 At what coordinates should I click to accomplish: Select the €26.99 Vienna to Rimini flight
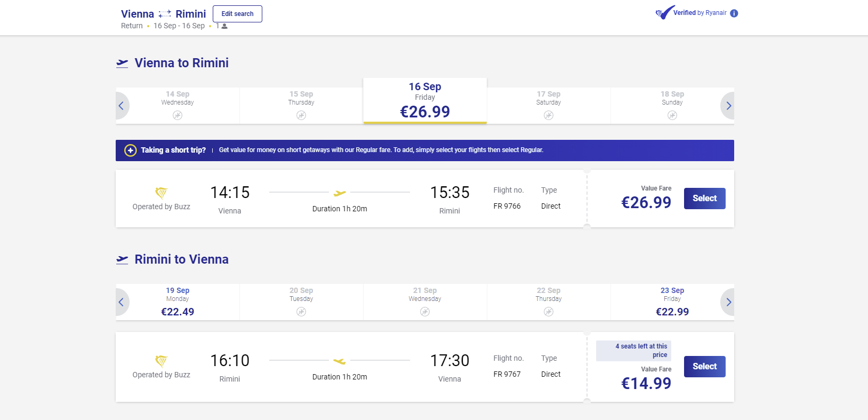click(704, 199)
